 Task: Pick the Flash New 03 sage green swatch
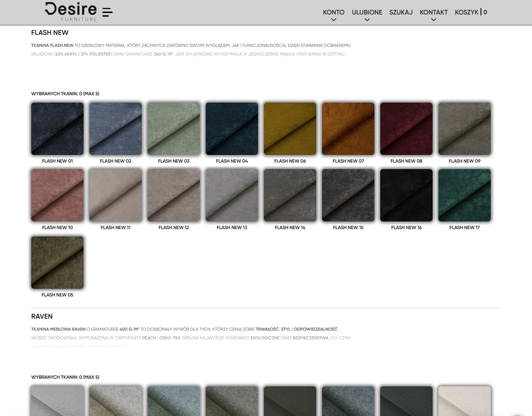point(174,129)
